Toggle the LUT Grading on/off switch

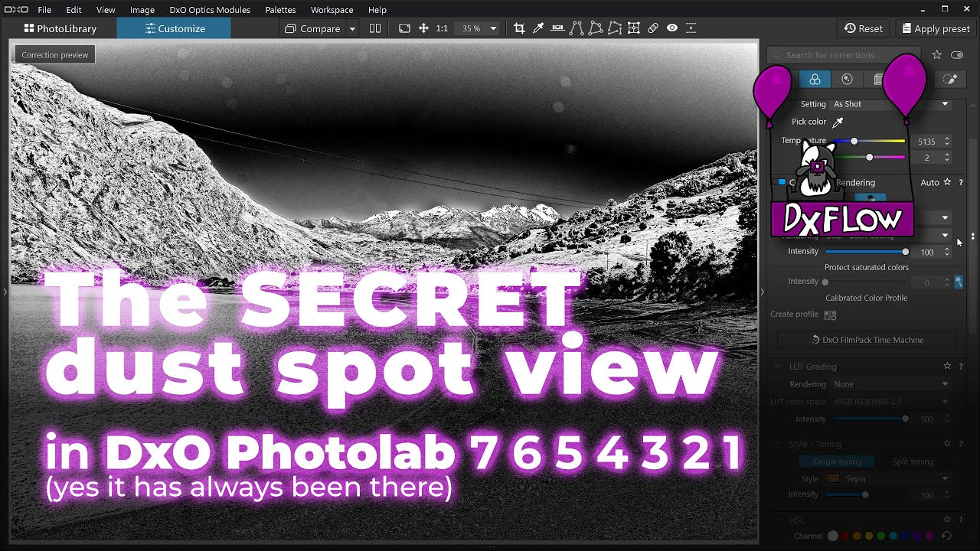777,367
